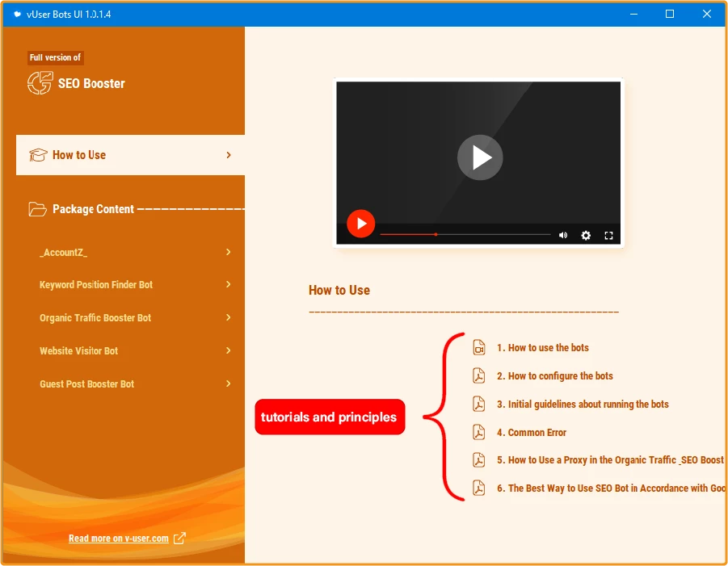The image size is (728, 566).
Task: Click external link icon beside Read more on v-user.com
Action: 179,539
